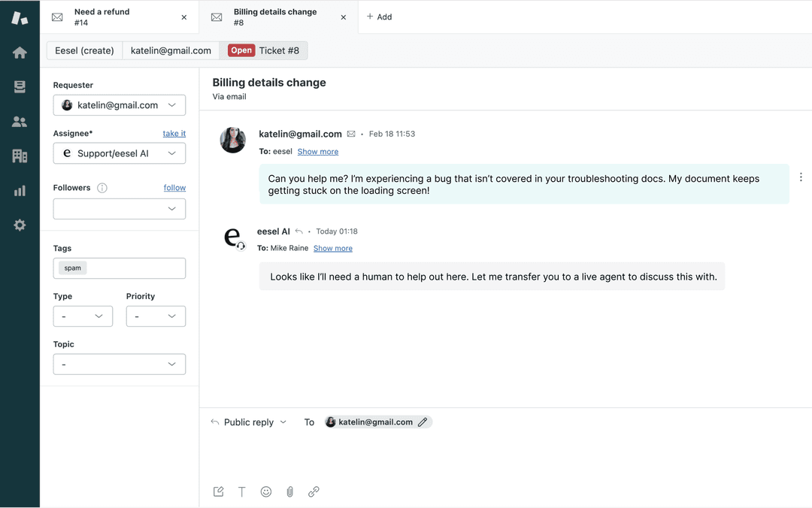This screenshot has height=508, width=812.
Task: Open Customers from the sidebar people icon
Action: click(20, 121)
